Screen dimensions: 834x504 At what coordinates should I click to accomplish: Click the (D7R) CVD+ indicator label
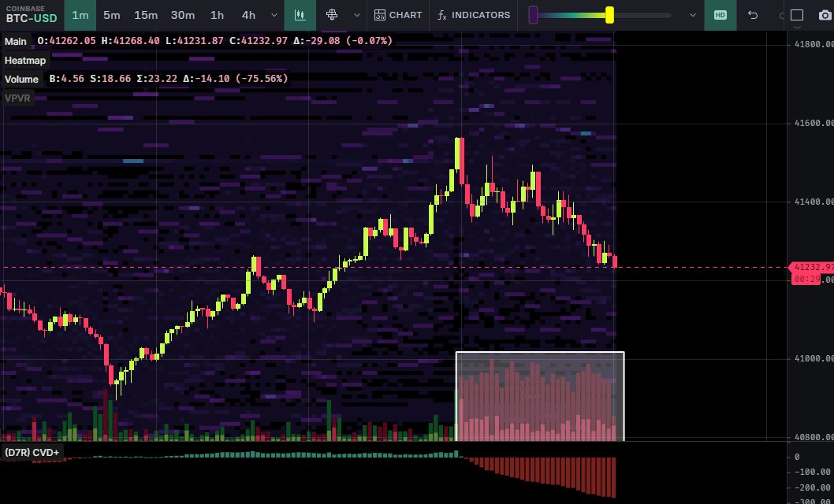click(32, 453)
